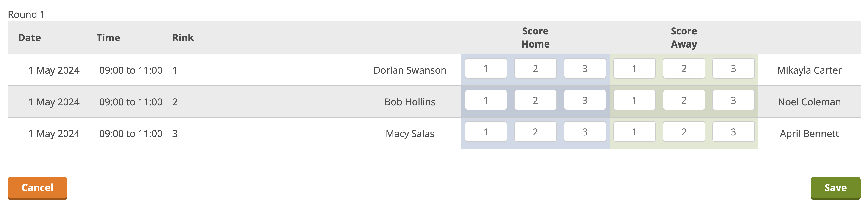Click Macy Salas' home score box 3
Screen dimensions: 868x214
click(x=585, y=132)
